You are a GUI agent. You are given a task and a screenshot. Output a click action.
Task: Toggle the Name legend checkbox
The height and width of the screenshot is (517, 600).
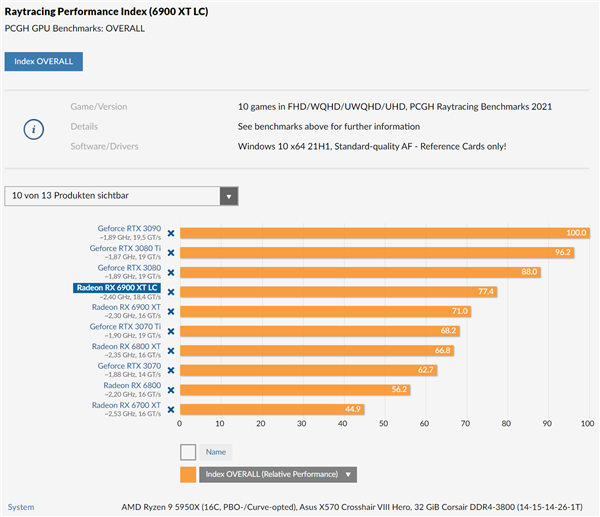[188, 452]
